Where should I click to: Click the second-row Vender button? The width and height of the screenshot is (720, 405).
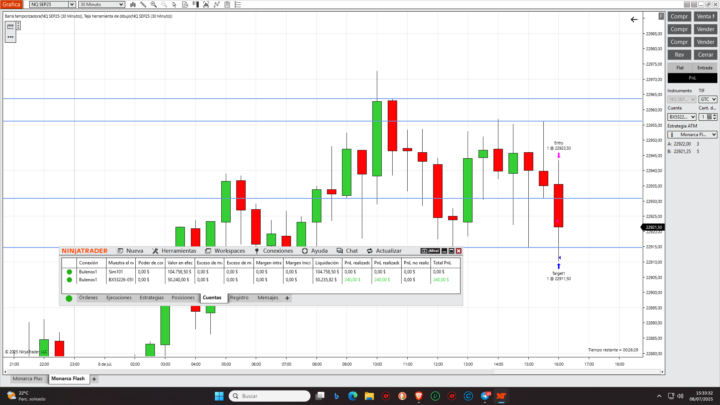coord(705,29)
